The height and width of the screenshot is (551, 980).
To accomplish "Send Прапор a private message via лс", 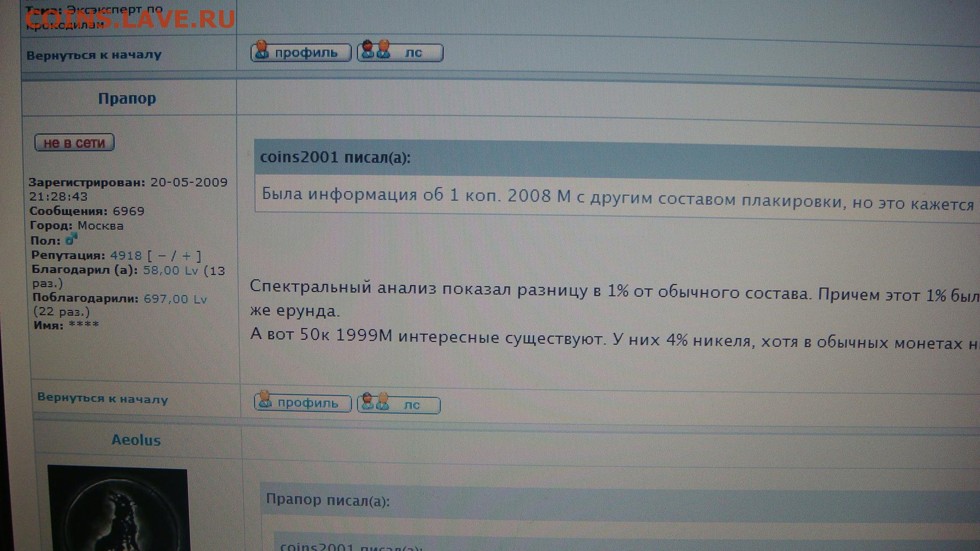I will tap(399, 404).
